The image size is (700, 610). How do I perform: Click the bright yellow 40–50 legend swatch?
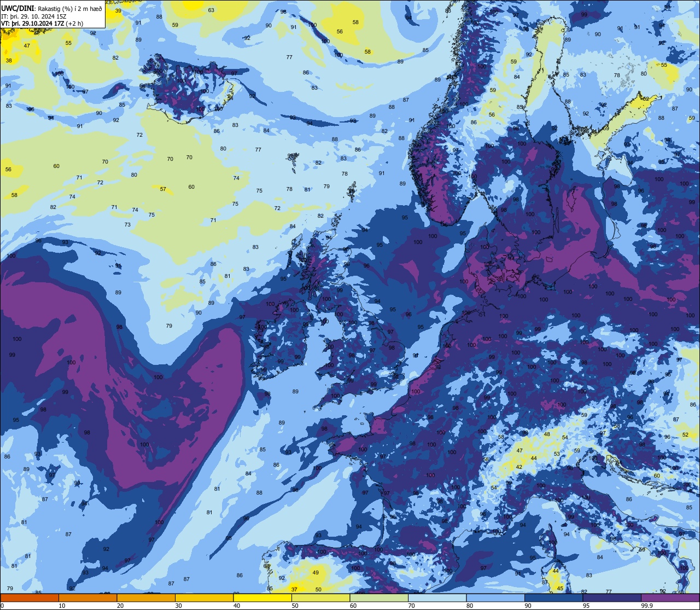pyautogui.click(x=262, y=597)
